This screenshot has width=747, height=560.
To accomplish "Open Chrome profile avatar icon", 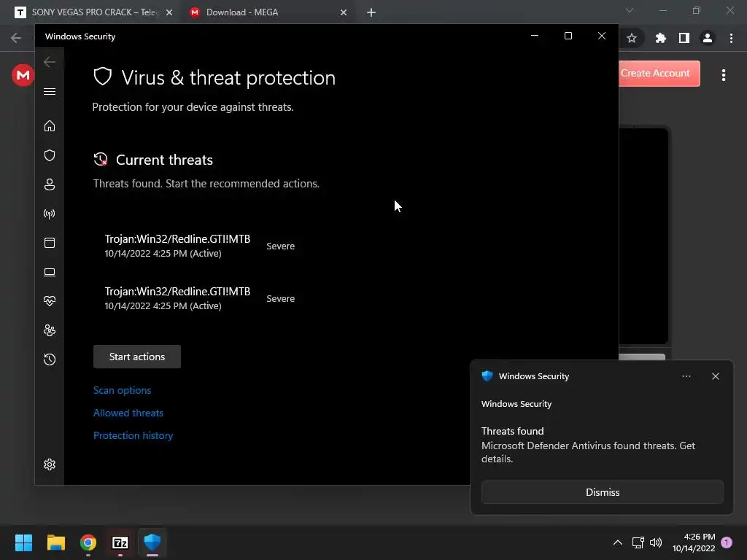I will pos(708,38).
